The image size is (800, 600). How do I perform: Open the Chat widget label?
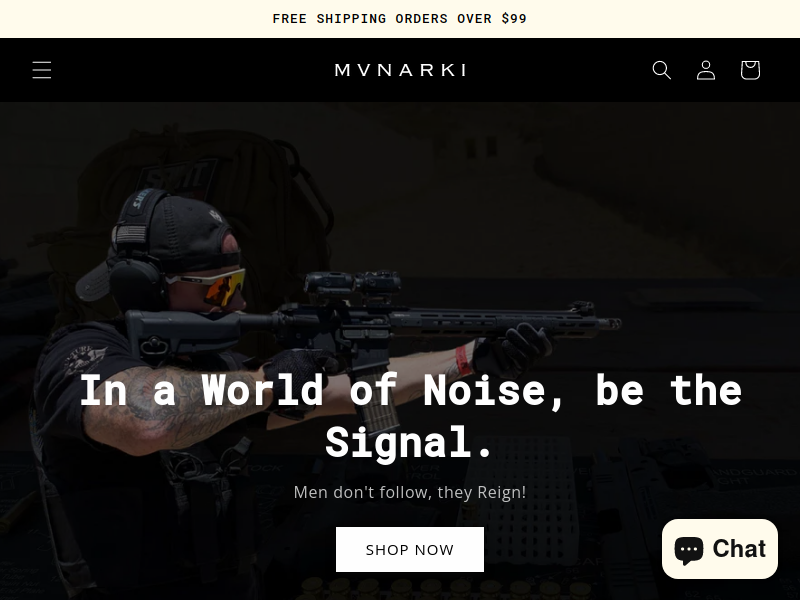[x=739, y=549]
